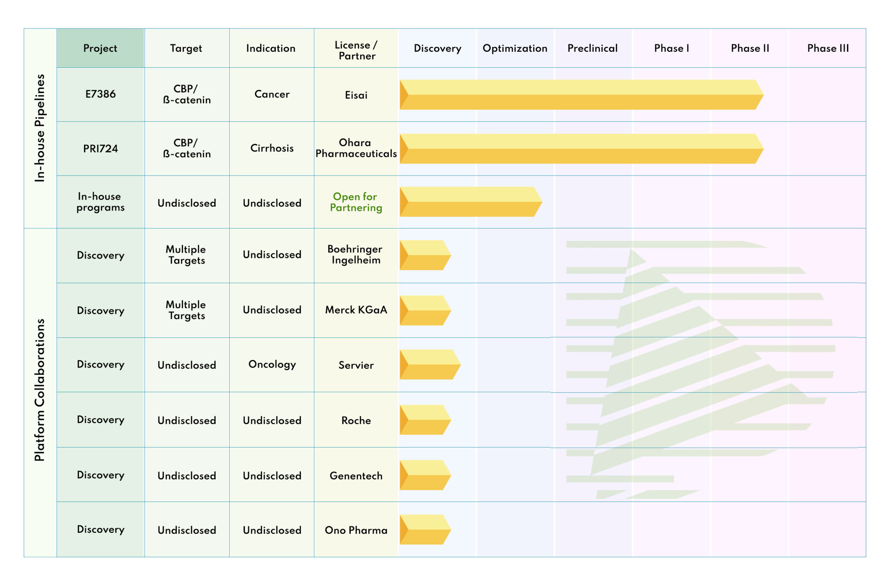Click the PRI724 project cell
Image resolution: width=889 pixels, height=588 pixels.
[x=100, y=149]
